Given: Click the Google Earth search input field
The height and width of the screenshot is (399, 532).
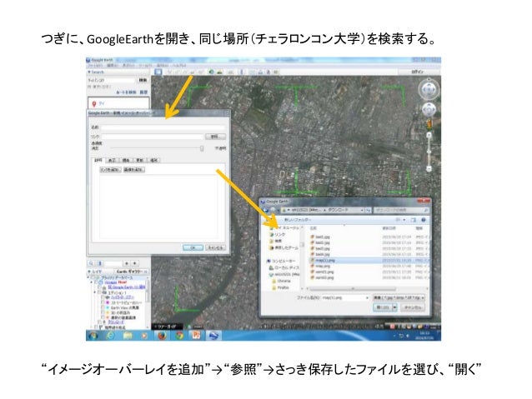Looking at the screenshot, I should point(112,80).
